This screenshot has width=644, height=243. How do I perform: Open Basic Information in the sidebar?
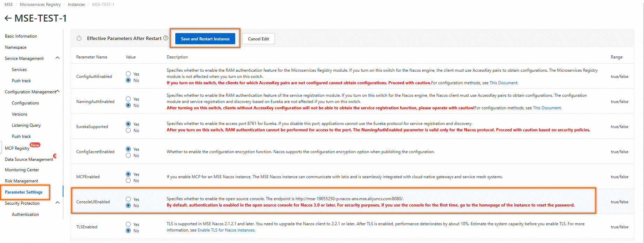(21, 36)
